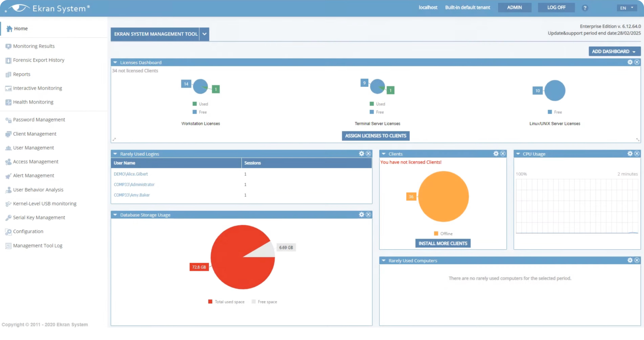The width and height of the screenshot is (644, 340).
Task: Click the Log Off button
Action: click(556, 7)
